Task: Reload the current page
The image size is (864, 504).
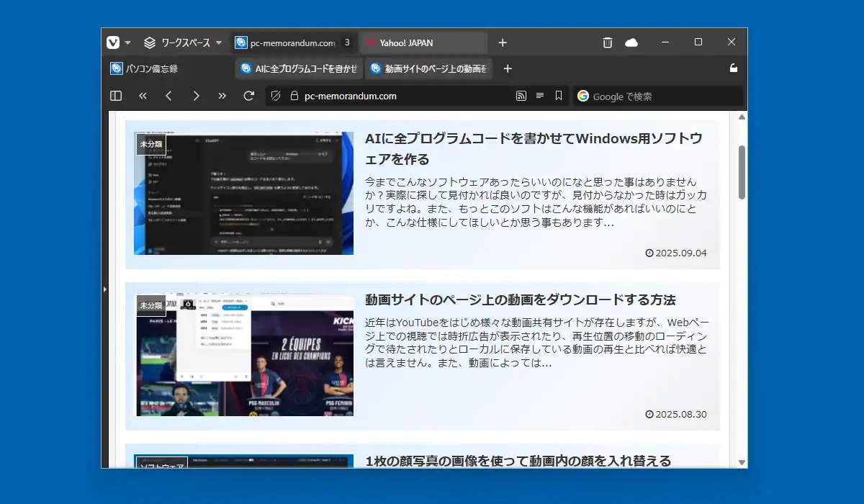Action: point(249,96)
